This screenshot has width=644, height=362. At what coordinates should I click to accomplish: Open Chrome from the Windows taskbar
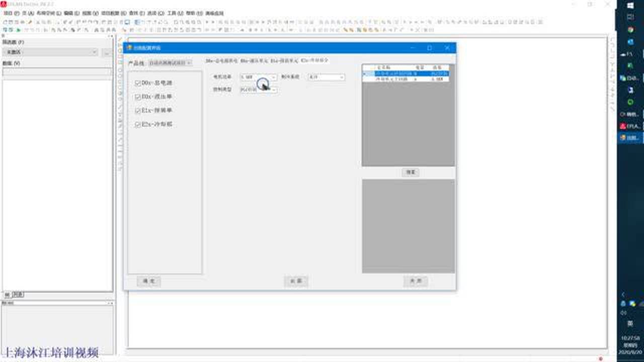(630, 30)
